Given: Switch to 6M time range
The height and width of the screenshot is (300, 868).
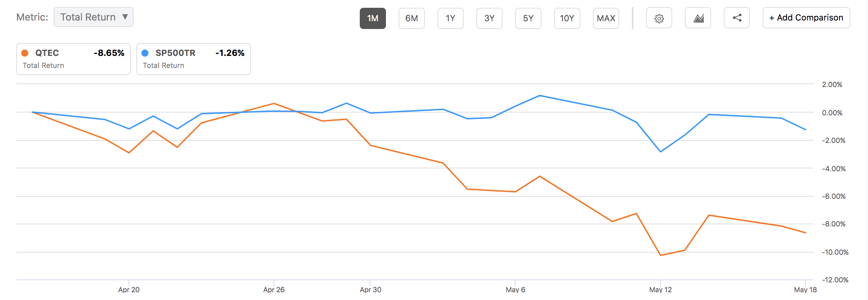Looking at the screenshot, I should pyautogui.click(x=411, y=18).
